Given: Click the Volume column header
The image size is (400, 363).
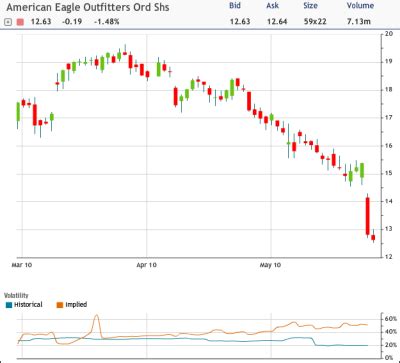Looking at the screenshot, I should coord(360,6).
